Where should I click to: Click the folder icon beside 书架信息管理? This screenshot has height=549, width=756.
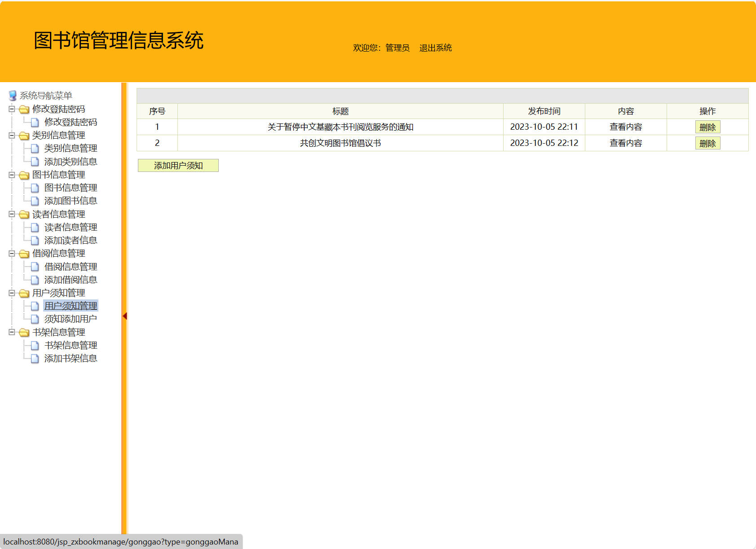tap(24, 333)
